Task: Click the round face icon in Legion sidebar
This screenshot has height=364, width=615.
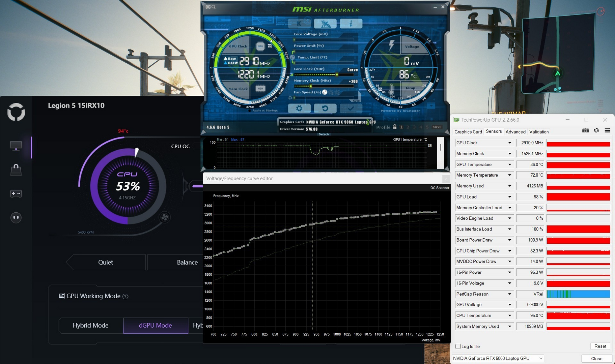Action: 16,218
